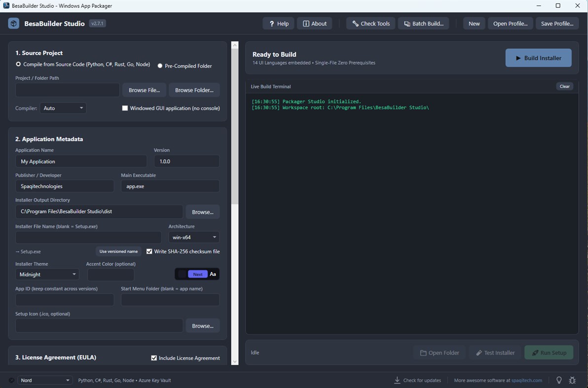The height and width of the screenshot is (388, 588).
Task: Visit the spaqitech.com link
Action: pyautogui.click(x=526, y=380)
